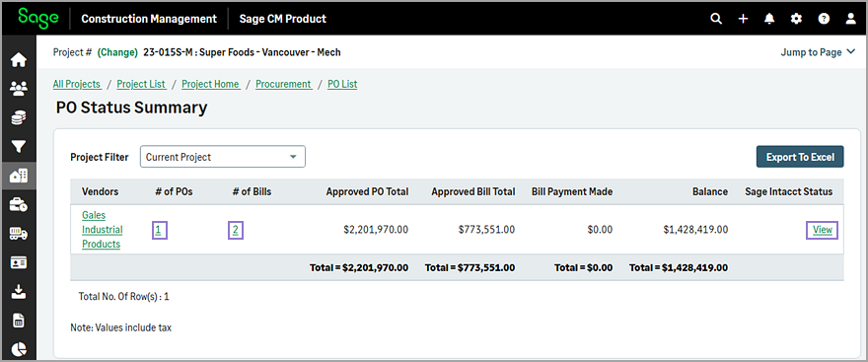Image resolution: width=868 pixels, height=362 pixels.
Task: Click the pie chart reports icon
Action: pos(19,349)
